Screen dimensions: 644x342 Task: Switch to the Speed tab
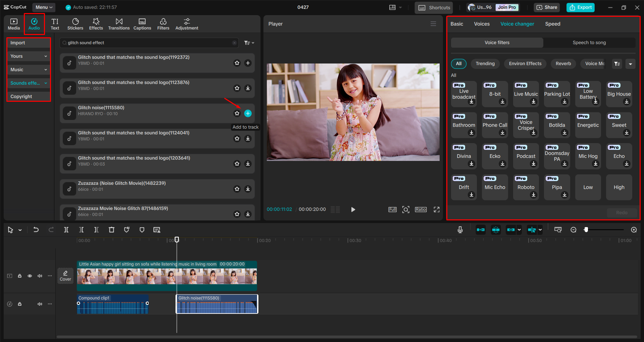coord(552,24)
